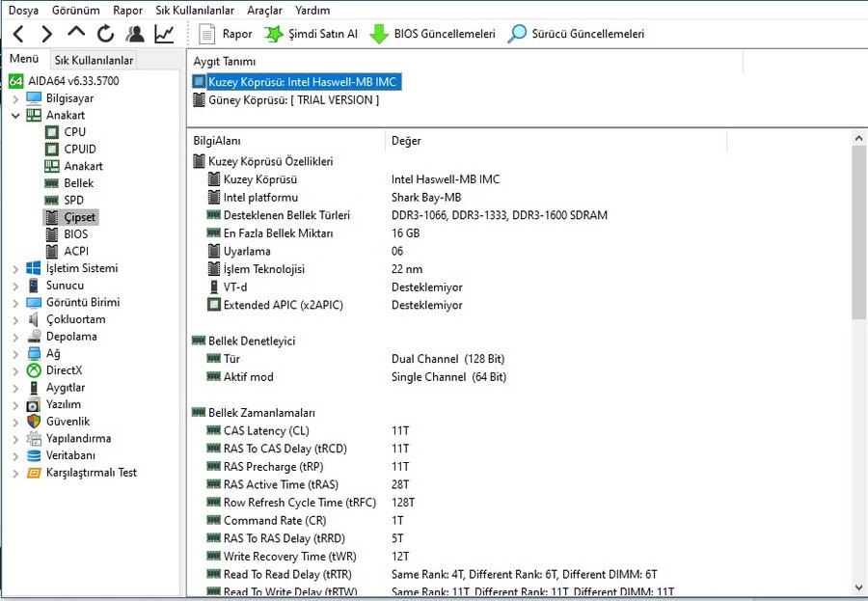The width and height of the screenshot is (868, 601).
Task: Click the Sunucu server icon
Action: pyautogui.click(x=34, y=286)
